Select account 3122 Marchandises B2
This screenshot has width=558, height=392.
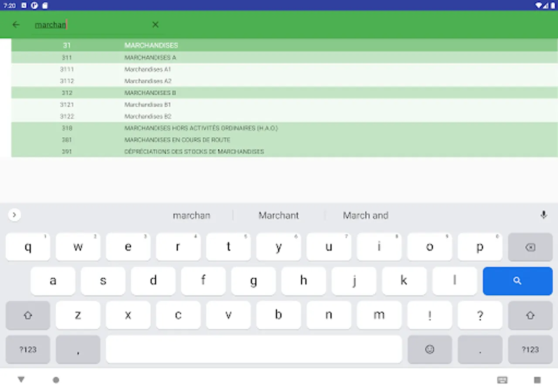tap(284, 116)
